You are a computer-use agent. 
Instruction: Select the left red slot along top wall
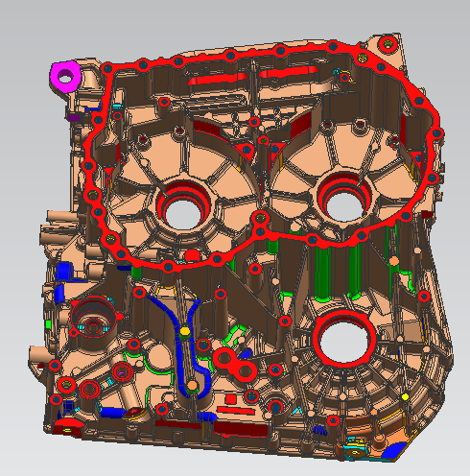[217, 79]
